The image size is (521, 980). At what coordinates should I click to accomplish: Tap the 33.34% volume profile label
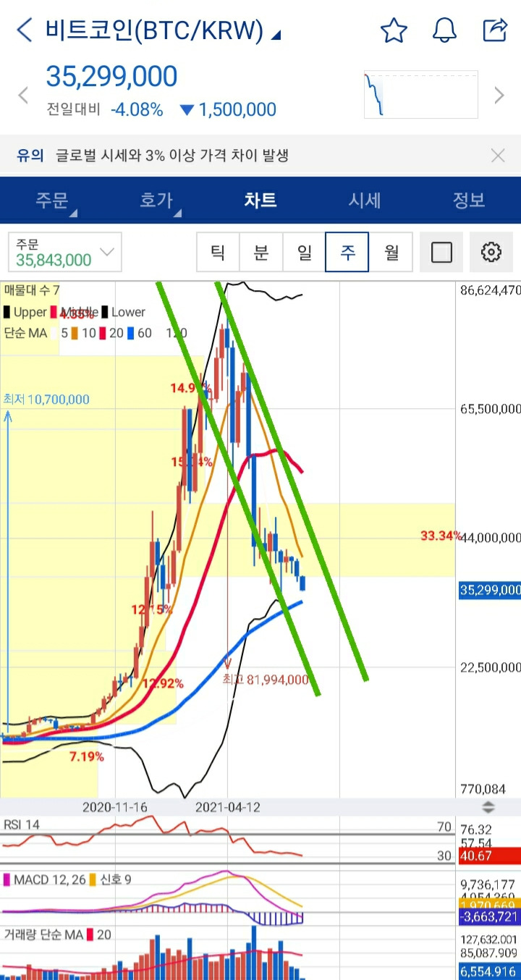click(441, 536)
